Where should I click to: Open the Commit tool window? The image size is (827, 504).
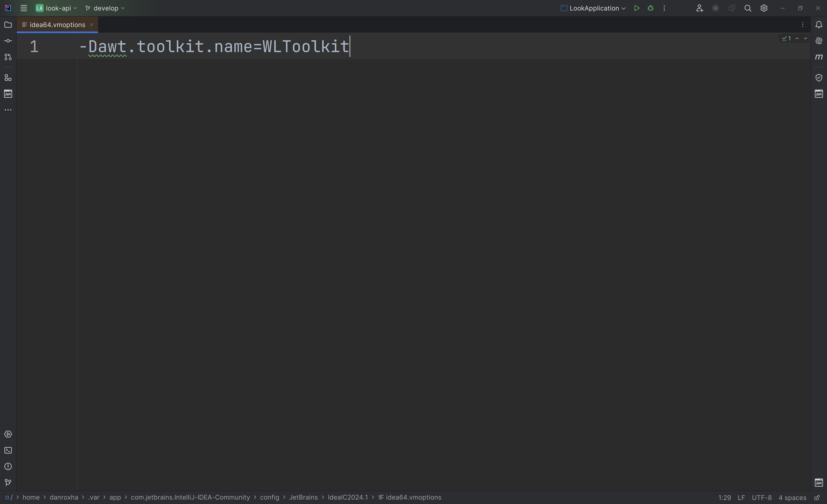8,41
